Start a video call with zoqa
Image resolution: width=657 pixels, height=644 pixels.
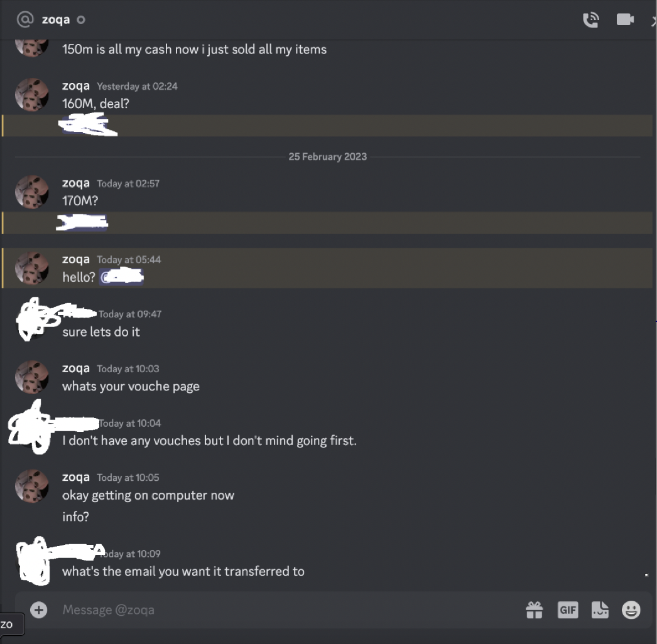pos(625,19)
